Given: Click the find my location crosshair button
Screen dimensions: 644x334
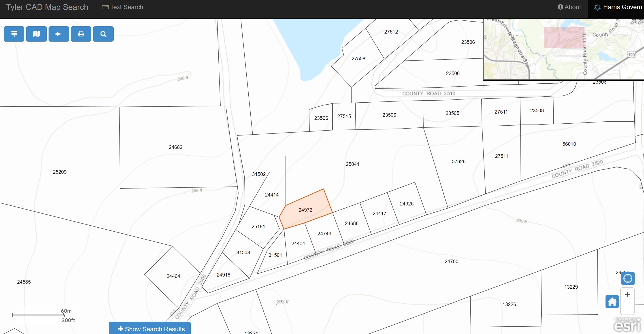Looking at the screenshot, I should click(627, 278).
